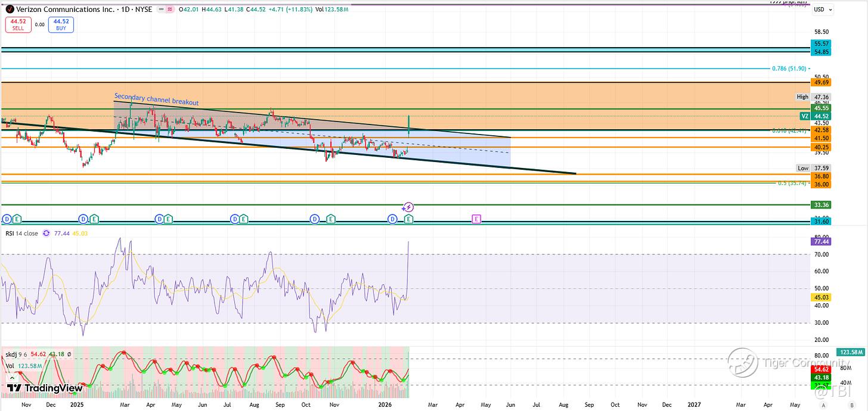
Task: Click the dividend D marker near 2026 label
Action: point(392,219)
